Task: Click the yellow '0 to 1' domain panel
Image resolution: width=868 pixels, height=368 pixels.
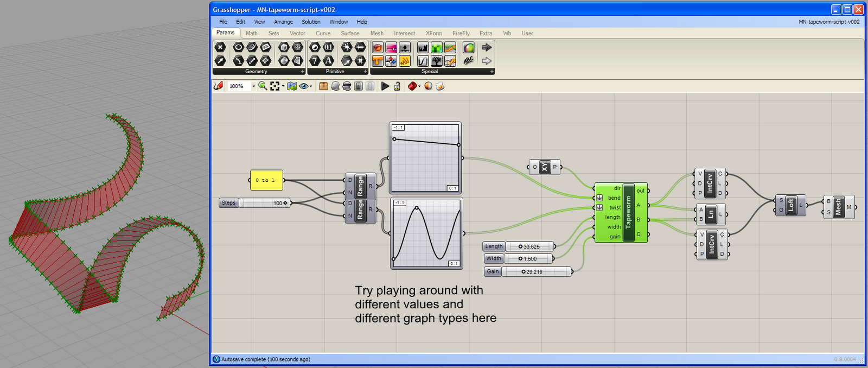Action: (x=266, y=180)
